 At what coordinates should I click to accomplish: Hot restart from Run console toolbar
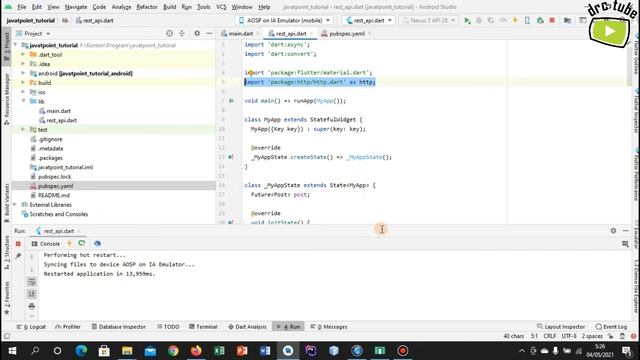(x=82, y=244)
